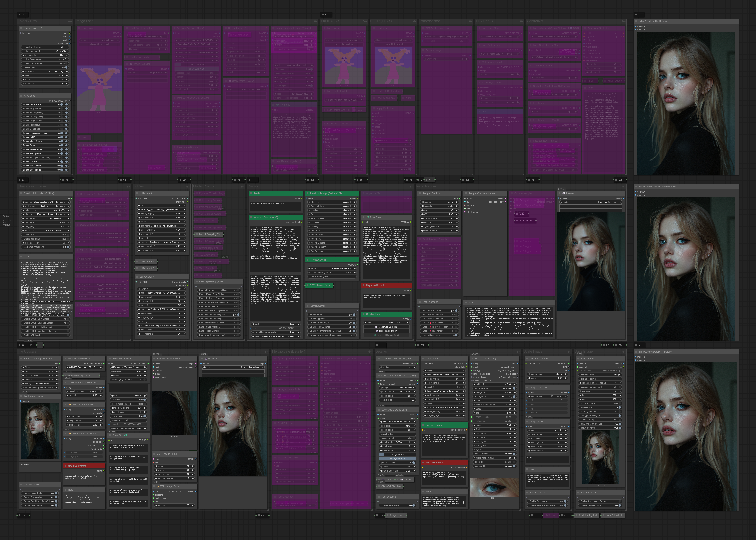The width and height of the screenshot is (756, 540).
Task: Click the STRING grid output icon on Final Prompt
Action: (410, 222)
